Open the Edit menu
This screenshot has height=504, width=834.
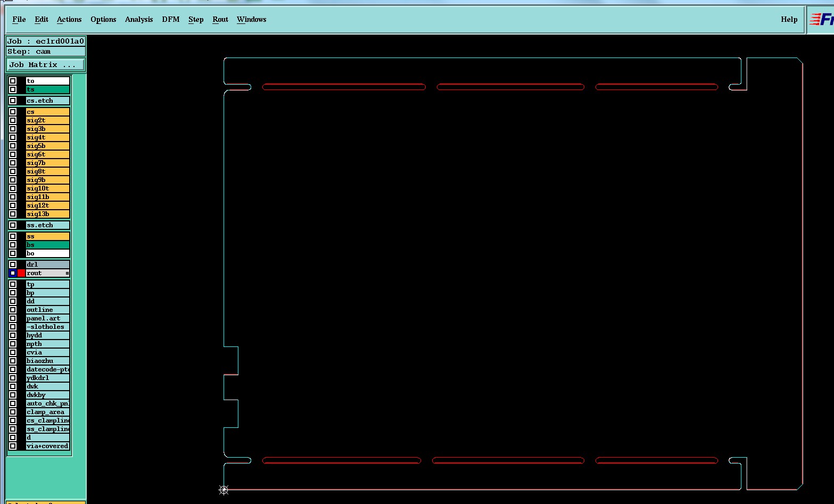pos(42,19)
